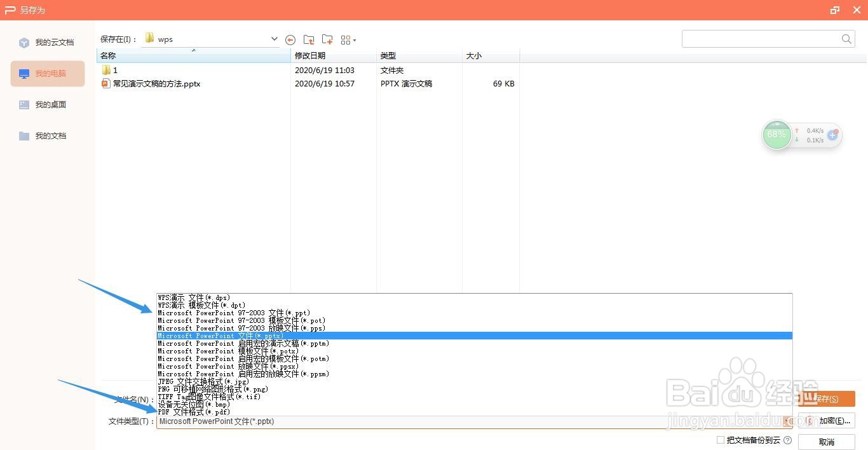Viewport: 868px width, 450px height.
Task: Choose WPS演示 文件(*.dps) file type
Action: pos(475,297)
